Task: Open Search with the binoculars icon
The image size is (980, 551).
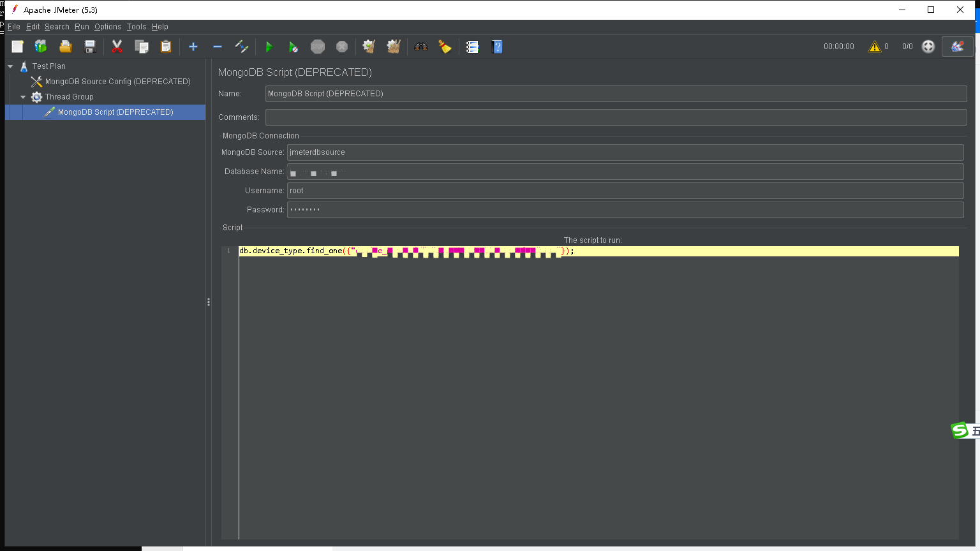Action: 421,47
